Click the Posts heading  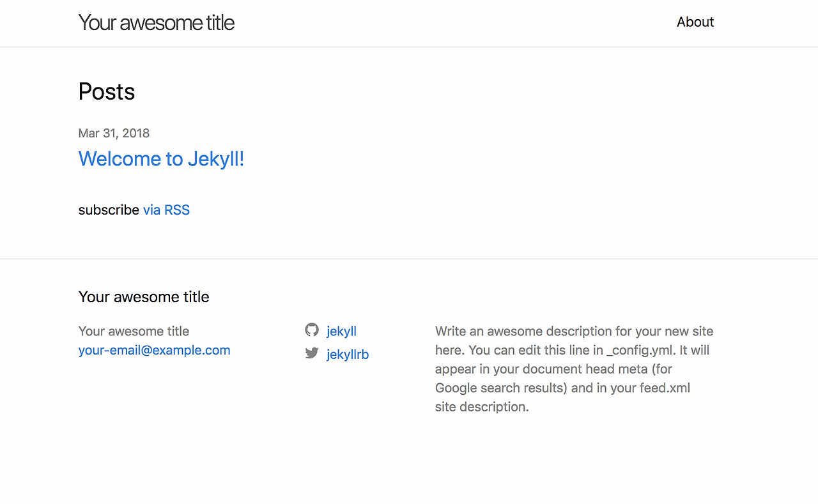(107, 92)
